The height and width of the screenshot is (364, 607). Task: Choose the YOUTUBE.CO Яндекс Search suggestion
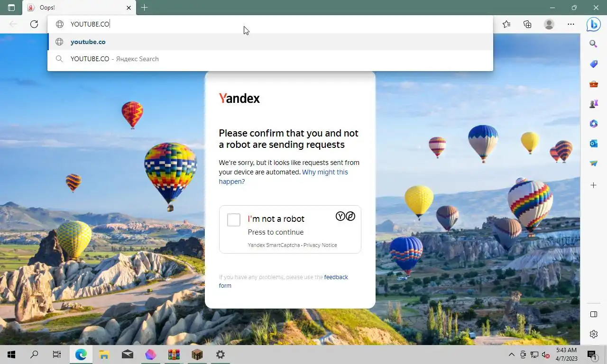click(x=270, y=59)
